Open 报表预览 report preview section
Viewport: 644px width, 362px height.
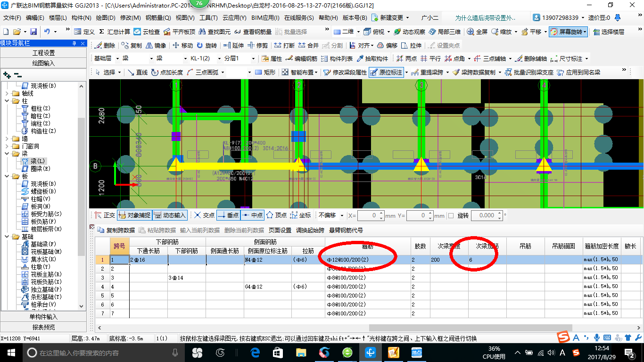43,327
